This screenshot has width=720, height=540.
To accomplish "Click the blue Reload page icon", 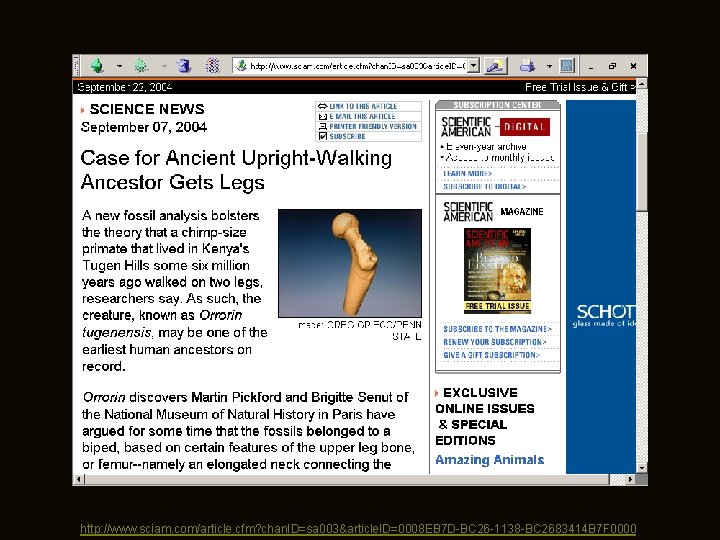I will coord(184,66).
